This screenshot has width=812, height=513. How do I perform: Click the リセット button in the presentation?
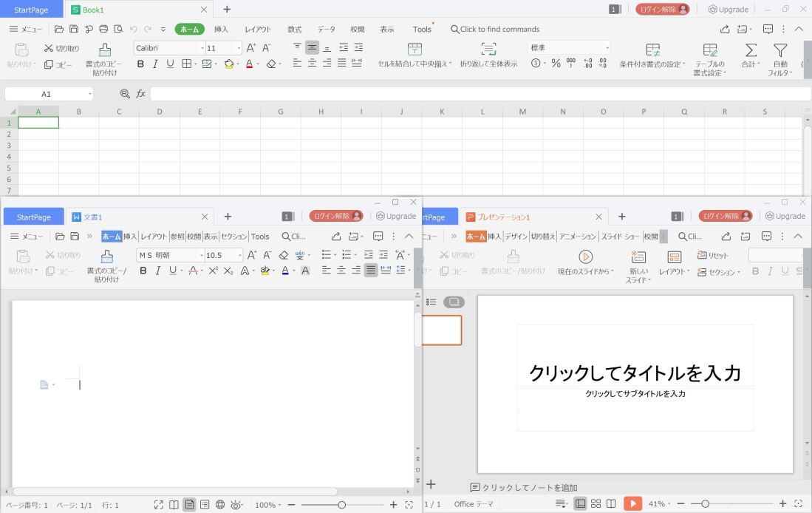click(x=712, y=256)
